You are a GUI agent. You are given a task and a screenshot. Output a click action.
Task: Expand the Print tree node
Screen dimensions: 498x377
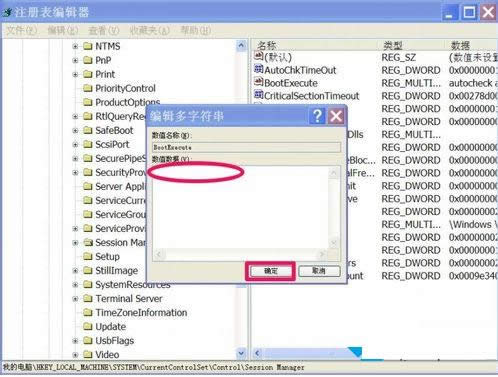[x=75, y=74]
